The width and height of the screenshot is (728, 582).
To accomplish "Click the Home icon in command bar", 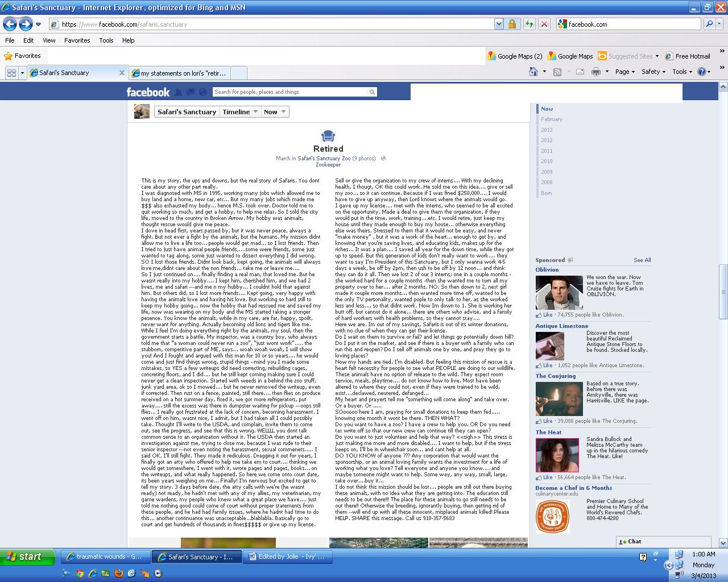I will pos(533,72).
